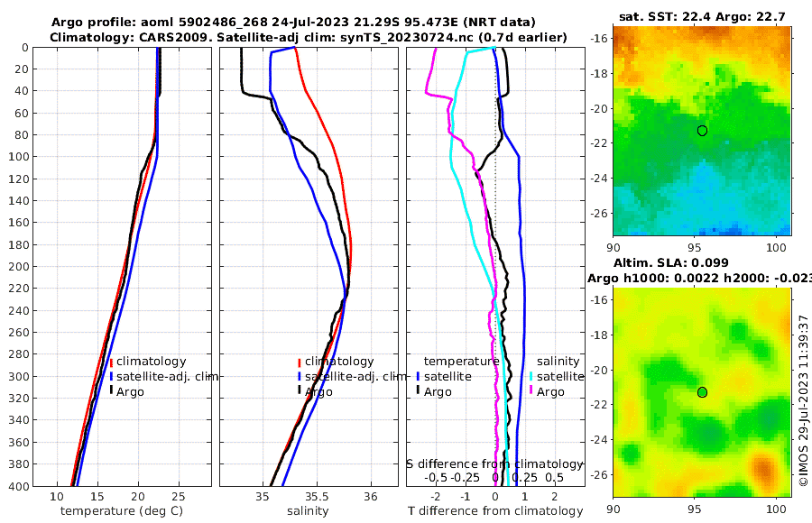Image resolution: width=812 pixels, height=523 pixels.
Task: Click the T difference from climatology label
Action: pyautogui.click(x=495, y=511)
